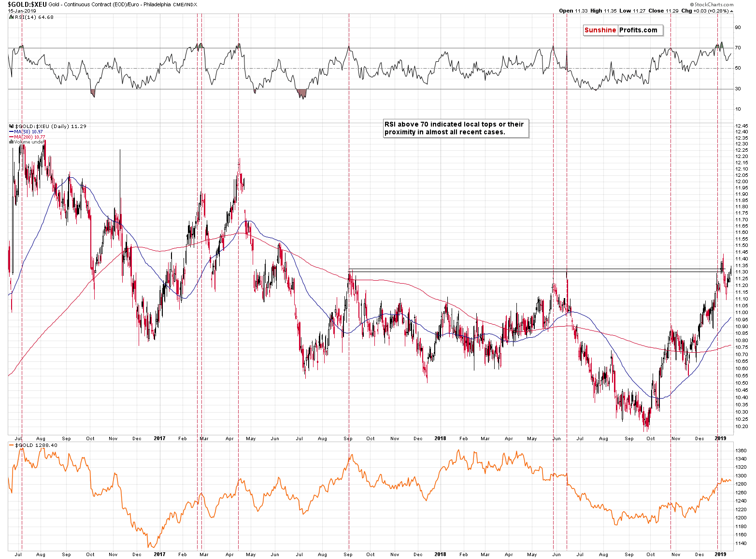Click the Low 11.27 value

tap(631, 11)
